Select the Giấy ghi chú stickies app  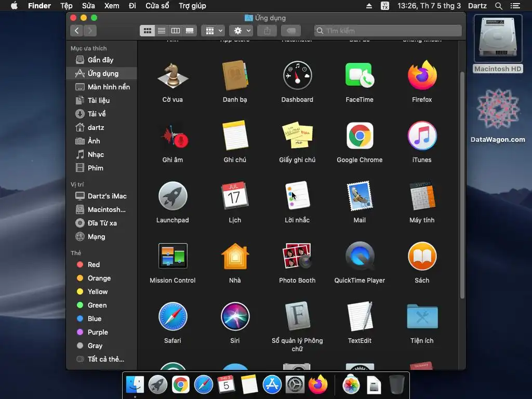pyautogui.click(x=297, y=136)
